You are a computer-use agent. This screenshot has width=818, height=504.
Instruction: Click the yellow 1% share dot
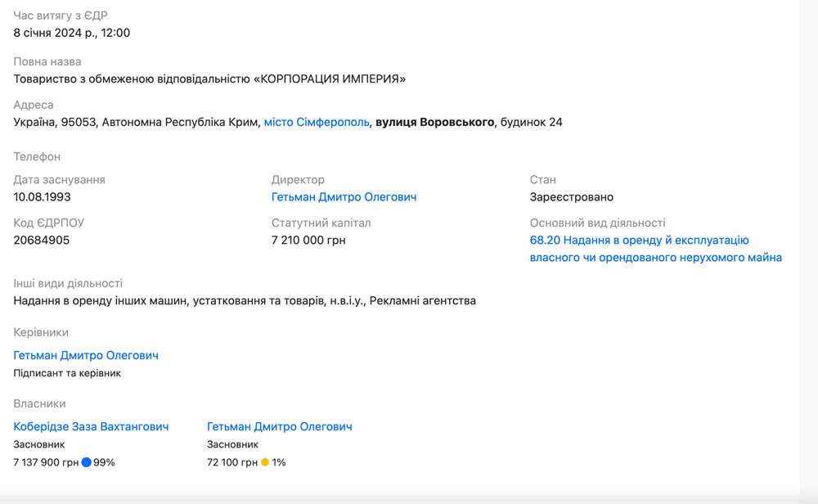tap(265, 462)
